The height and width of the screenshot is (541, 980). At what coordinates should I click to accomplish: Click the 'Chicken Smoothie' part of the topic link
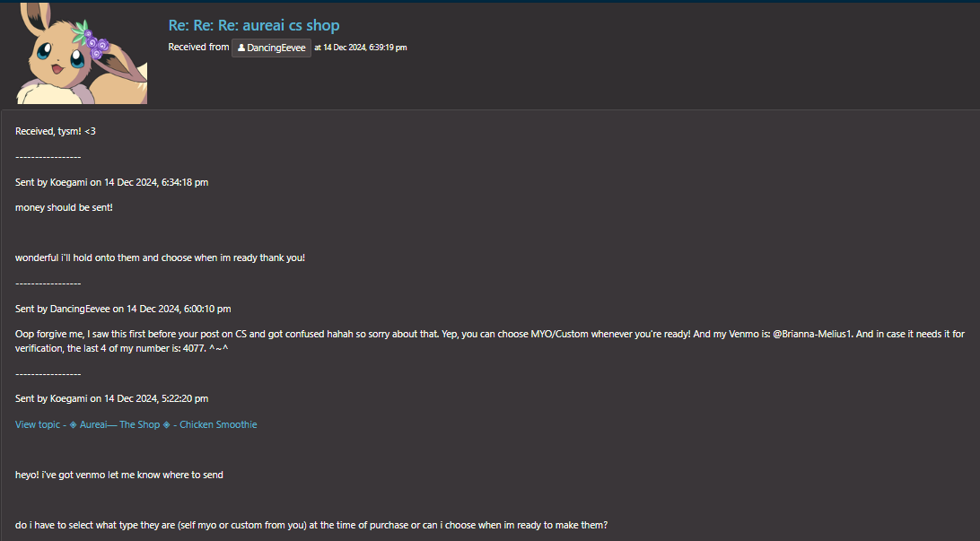coord(218,424)
